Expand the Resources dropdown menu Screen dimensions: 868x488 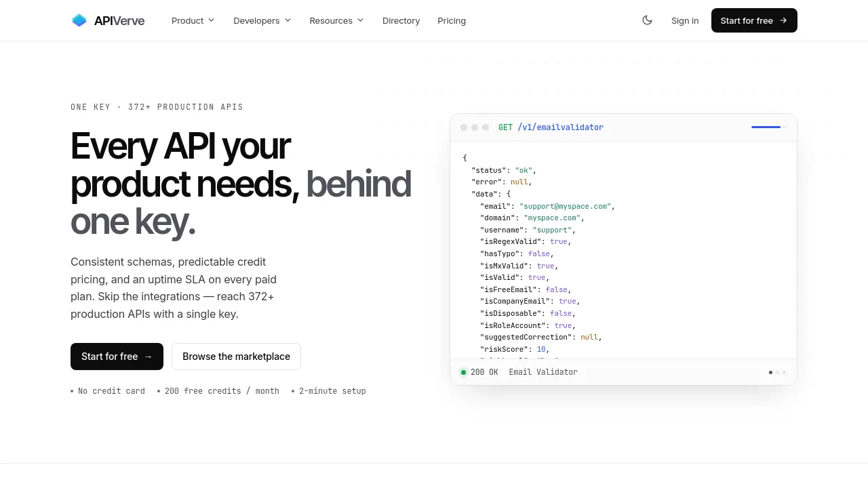(x=336, y=20)
